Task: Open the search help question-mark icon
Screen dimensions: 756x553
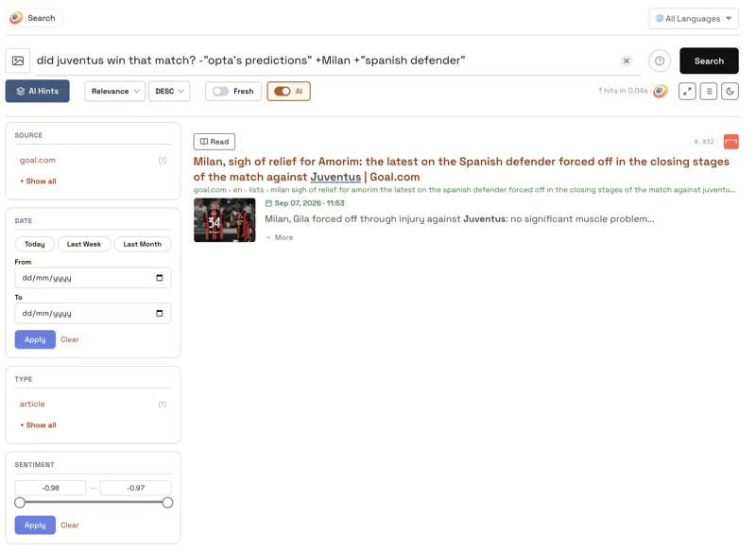Action: [660, 60]
